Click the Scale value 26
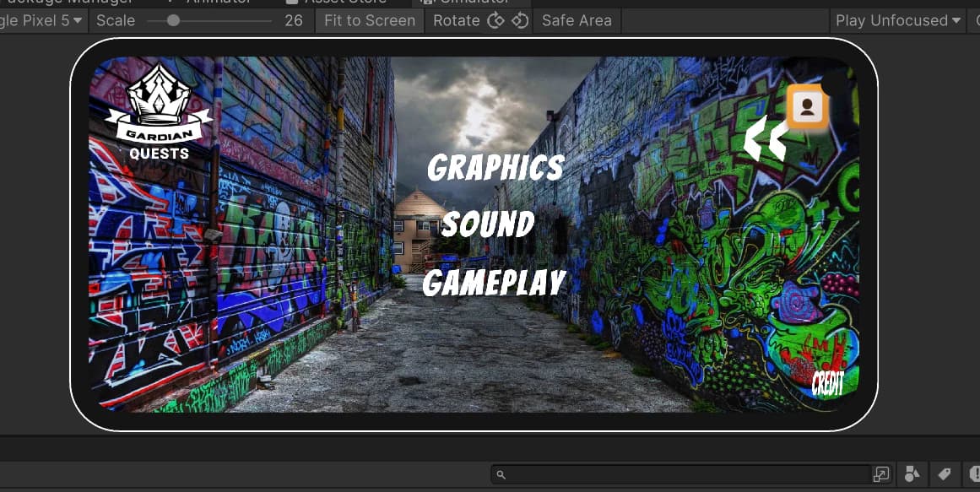The image size is (980, 492). pyautogui.click(x=293, y=20)
